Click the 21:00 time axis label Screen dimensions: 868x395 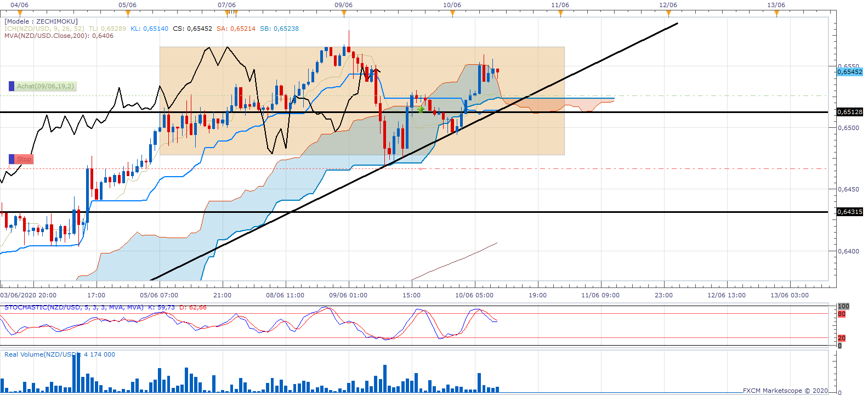[223, 295]
